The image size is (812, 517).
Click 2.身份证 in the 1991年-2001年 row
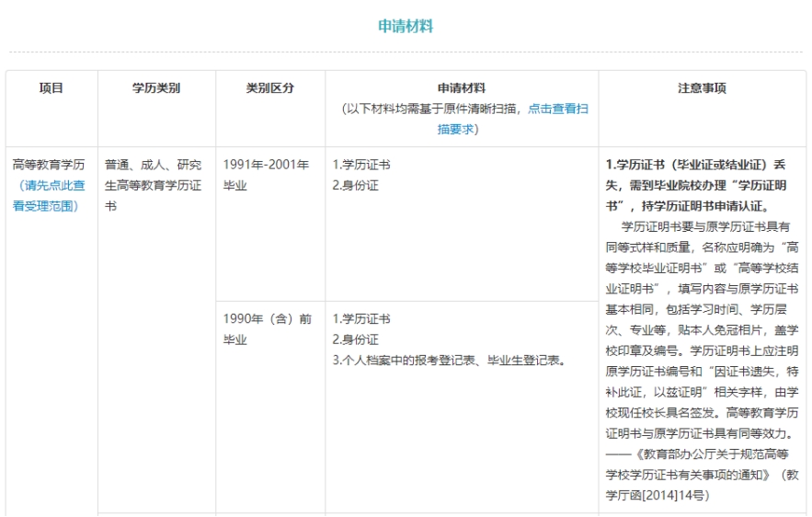tap(355, 185)
